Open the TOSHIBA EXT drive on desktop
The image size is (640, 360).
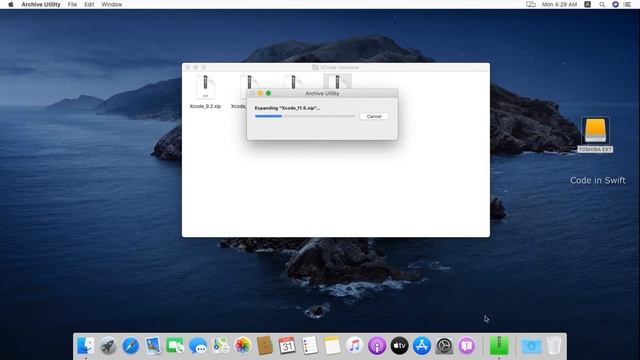pyautogui.click(x=595, y=131)
